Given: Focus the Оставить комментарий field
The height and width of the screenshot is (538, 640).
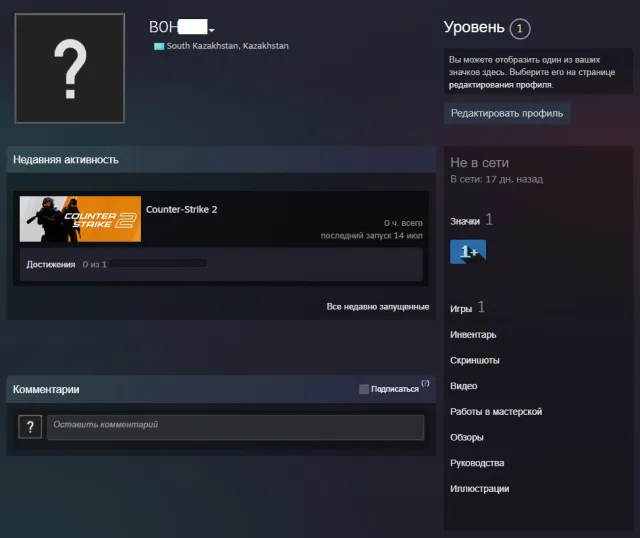Looking at the screenshot, I should (236, 427).
